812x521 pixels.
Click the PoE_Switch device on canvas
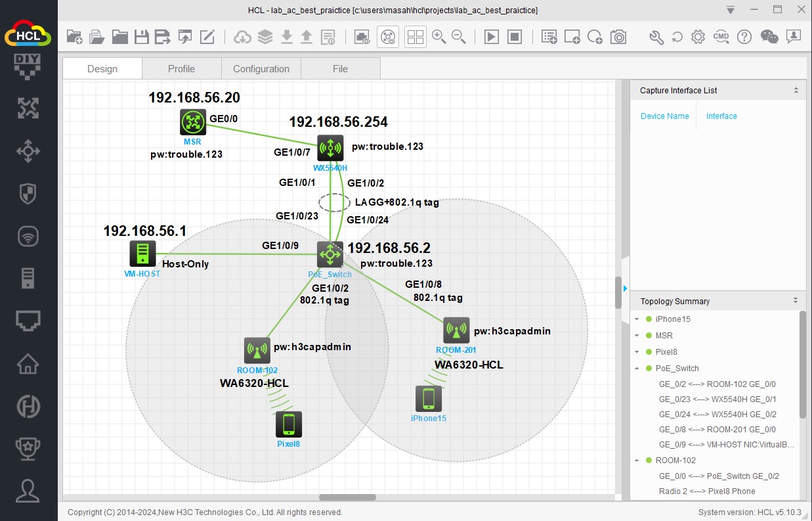click(330, 254)
